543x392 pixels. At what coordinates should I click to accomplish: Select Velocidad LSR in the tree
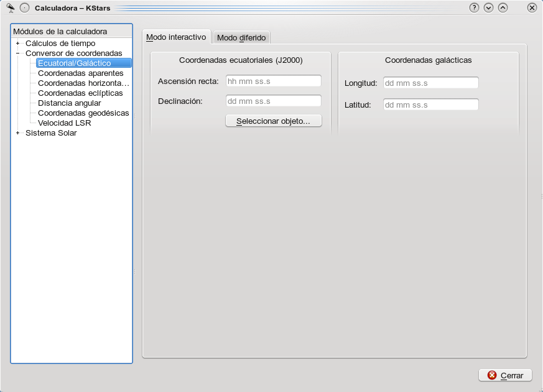64,123
